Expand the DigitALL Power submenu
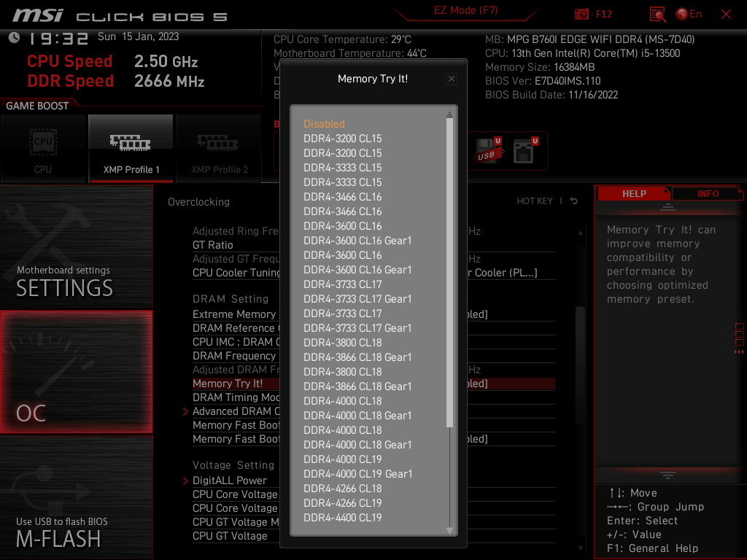Image resolution: width=747 pixels, height=560 pixels. click(230, 481)
